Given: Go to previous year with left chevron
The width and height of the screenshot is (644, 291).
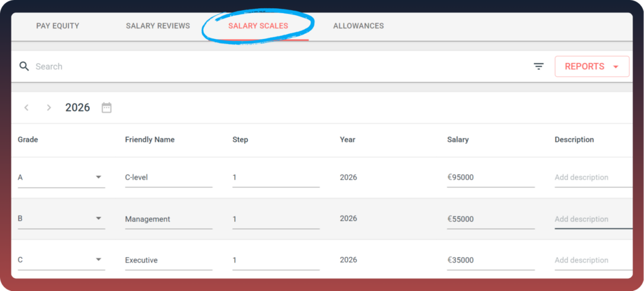Looking at the screenshot, I should pyautogui.click(x=26, y=108).
